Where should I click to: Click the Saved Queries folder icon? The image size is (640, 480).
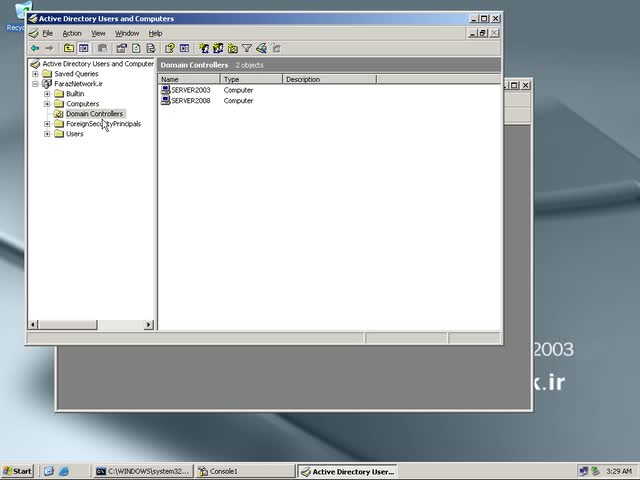click(x=47, y=74)
